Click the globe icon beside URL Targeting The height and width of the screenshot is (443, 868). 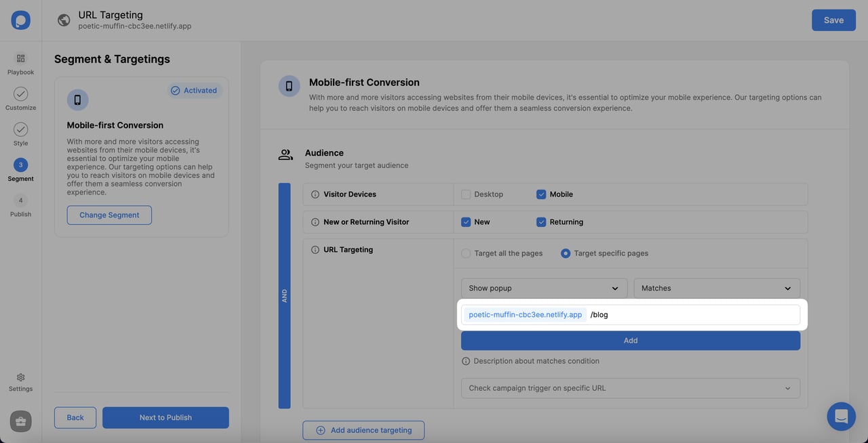coord(64,20)
